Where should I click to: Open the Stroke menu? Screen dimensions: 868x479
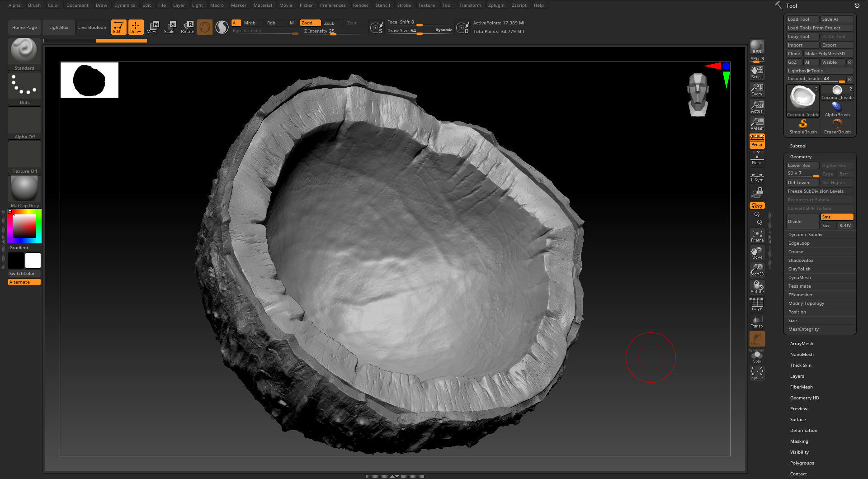404,5
